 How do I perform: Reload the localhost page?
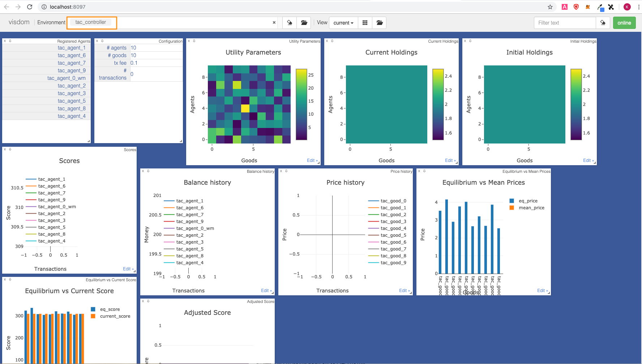point(30,7)
